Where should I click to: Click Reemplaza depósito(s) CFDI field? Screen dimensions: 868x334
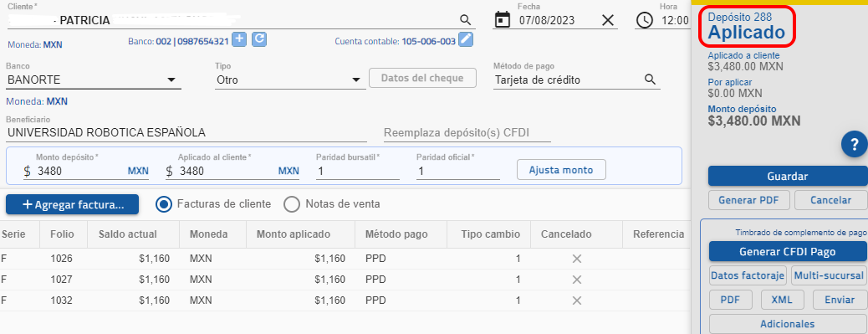click(467, 133)
